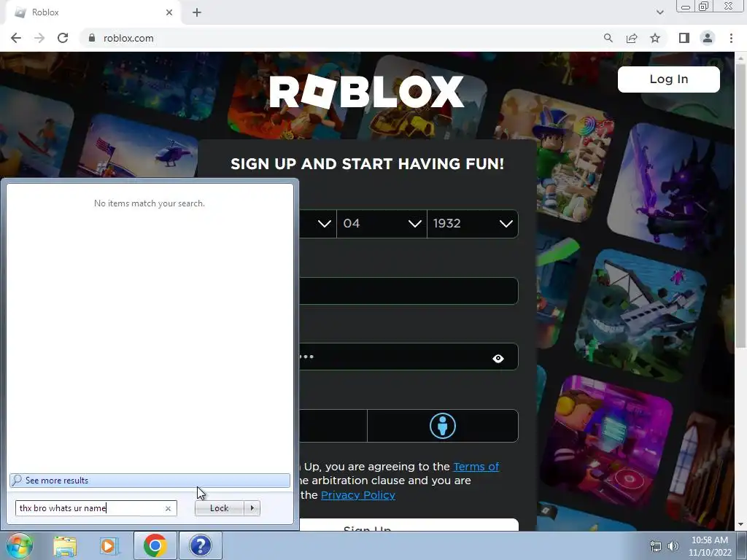Reload the Roblox page
The image size is (747, 560).
[x=63, y=38]
